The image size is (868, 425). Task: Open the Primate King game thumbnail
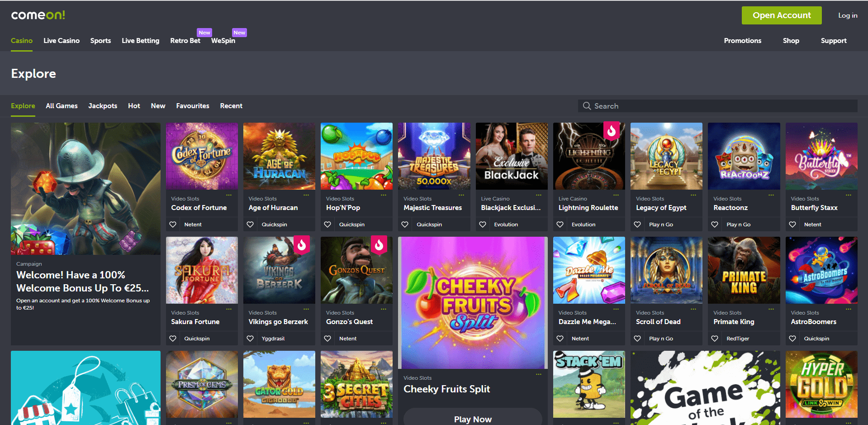pos(744,270)
